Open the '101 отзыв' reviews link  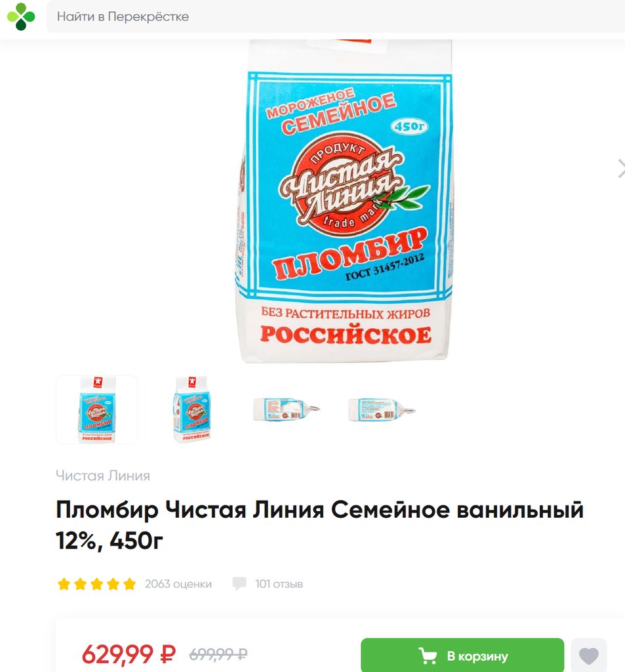coord(279,583)
